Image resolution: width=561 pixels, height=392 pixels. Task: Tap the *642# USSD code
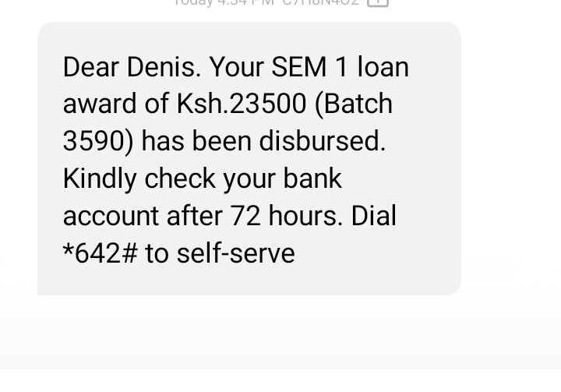[x=101, y=253]
